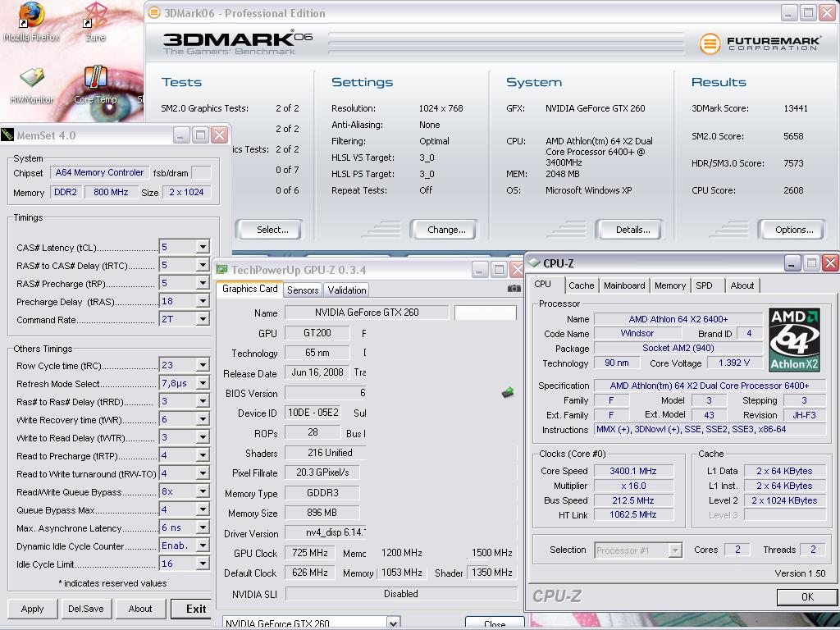Viewport: 840px width, 630px height.
Task: Click the Pixel Fillrate 20.3 GPixel/s field
Action: [x=322, y=472]
